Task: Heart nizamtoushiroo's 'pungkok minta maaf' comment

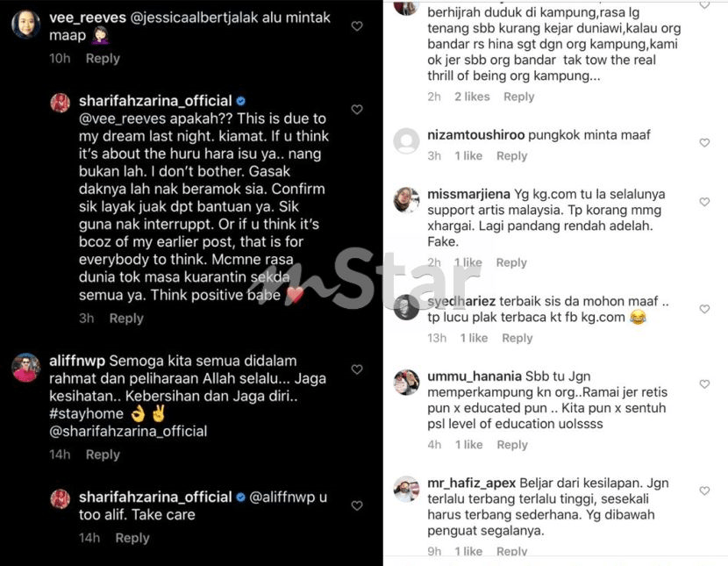Action: click(704, 142)
